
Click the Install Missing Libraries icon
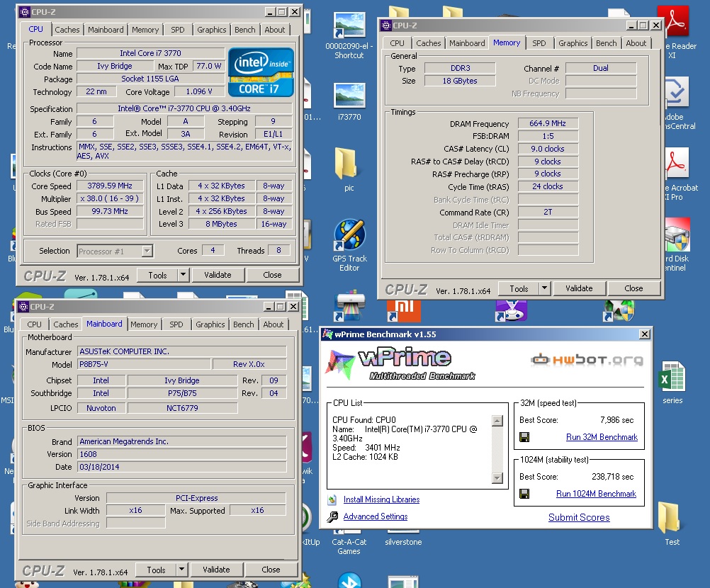pyautogui.click(x=332, y=499)
